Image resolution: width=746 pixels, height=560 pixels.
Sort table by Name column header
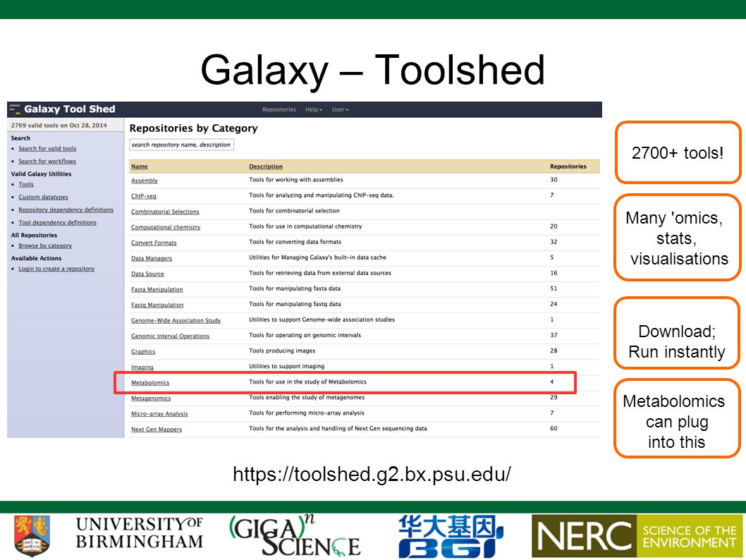pos(140,166)
